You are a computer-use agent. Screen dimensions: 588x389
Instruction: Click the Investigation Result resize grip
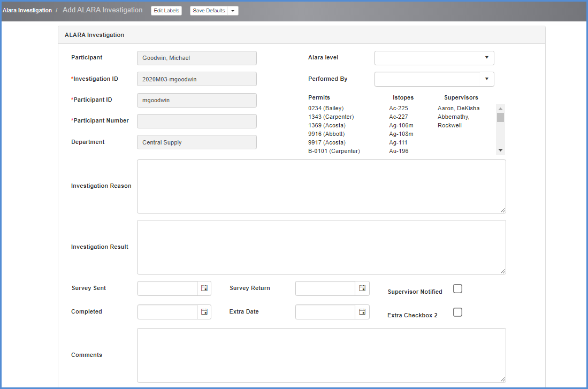click(x=503, y=271)
